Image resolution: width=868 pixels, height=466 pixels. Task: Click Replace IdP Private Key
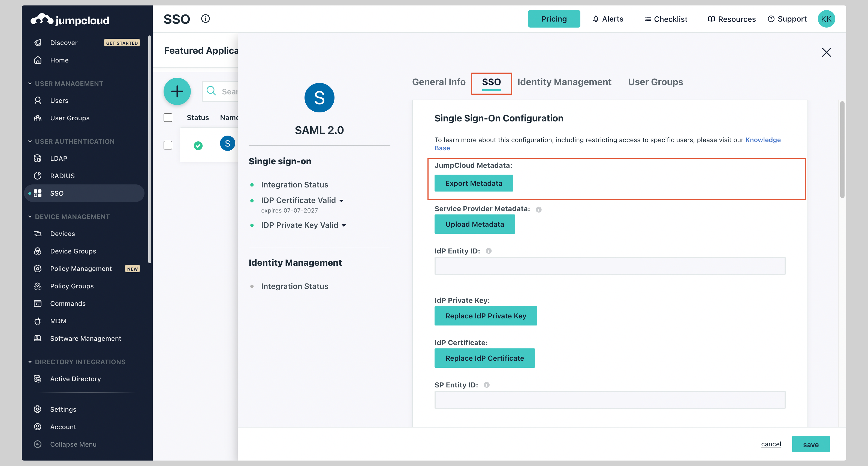(486, 316)
